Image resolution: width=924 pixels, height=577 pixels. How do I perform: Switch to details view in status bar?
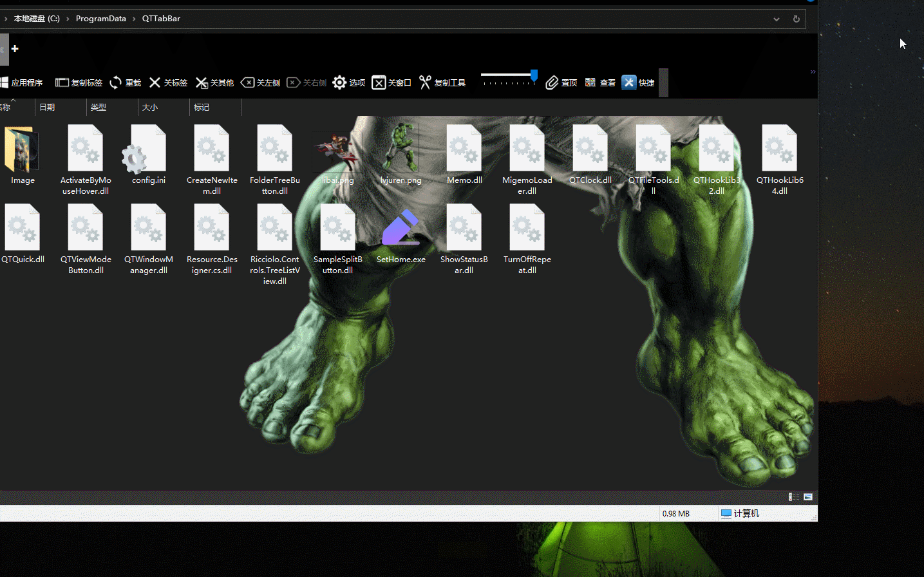(794, 497)
